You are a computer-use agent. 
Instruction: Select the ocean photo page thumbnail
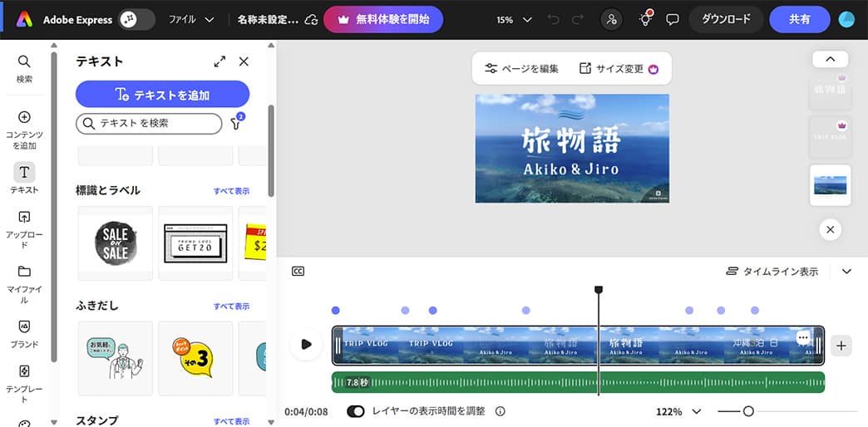point(830,185)
